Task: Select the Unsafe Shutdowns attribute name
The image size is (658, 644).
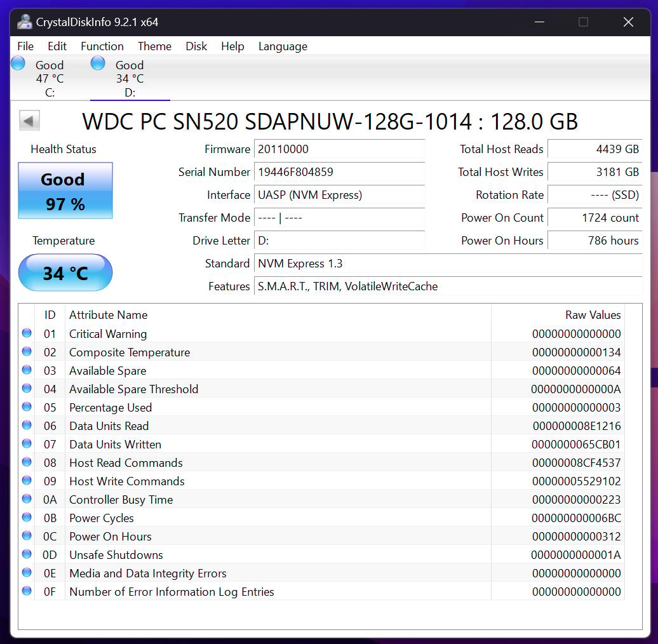Action: point(116,555)
